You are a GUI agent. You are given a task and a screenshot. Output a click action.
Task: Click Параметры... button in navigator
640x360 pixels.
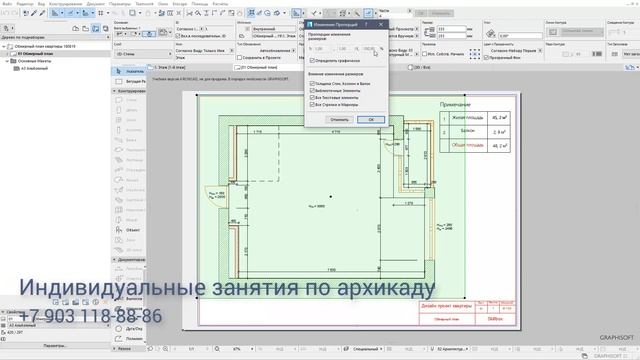pos(55,346)
